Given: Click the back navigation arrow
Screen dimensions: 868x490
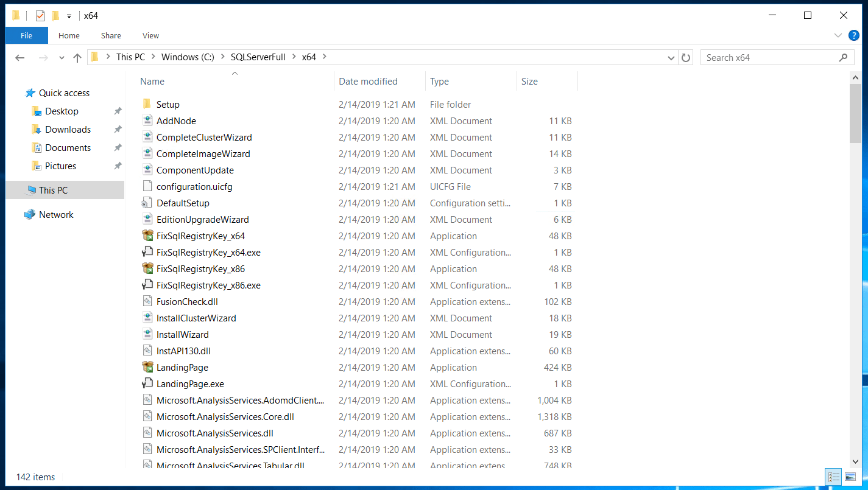Looking at the screenshot, I should (x=20, y=57).
